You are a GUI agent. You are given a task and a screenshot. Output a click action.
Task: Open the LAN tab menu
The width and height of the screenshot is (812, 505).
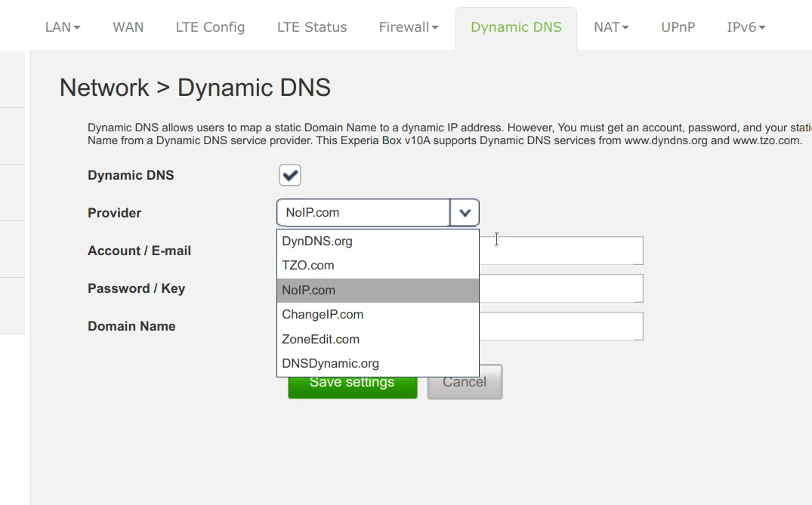[63, 27]
